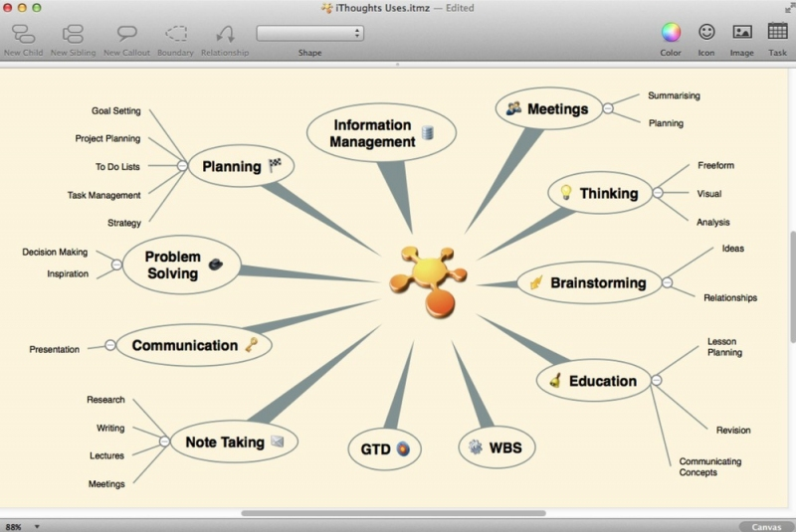Screen dimensions: 796x532
Task: Click the fullscreen arrows in title bar
Action: click(x=789, y=8)
